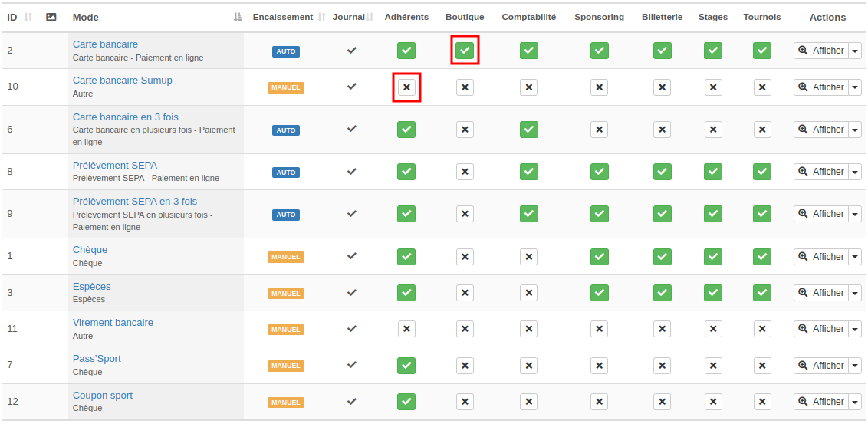Click Afficher for Espèces row
868x424 pixels.
(821, 293)
